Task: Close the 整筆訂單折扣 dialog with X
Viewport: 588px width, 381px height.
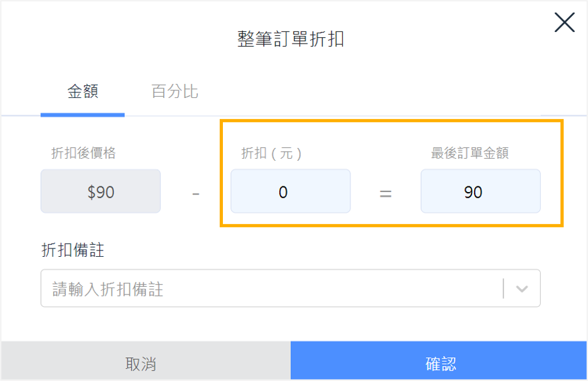Action: click(564, 22)
